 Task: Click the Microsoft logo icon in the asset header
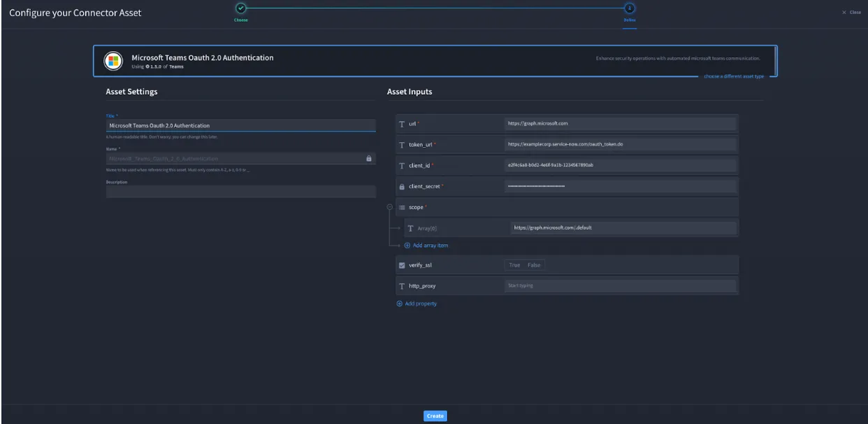pos(113,61)
